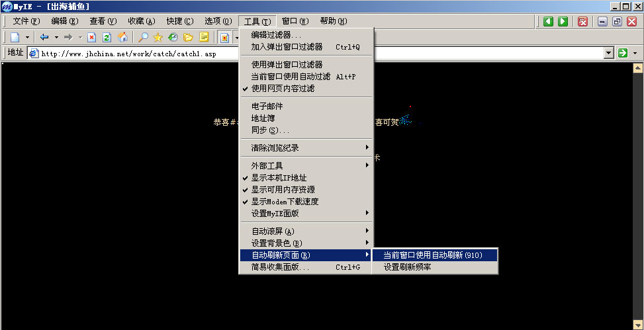Click the IE page icon in address bar
Viewport: 644px width, 330px height.
coord(34,53)
